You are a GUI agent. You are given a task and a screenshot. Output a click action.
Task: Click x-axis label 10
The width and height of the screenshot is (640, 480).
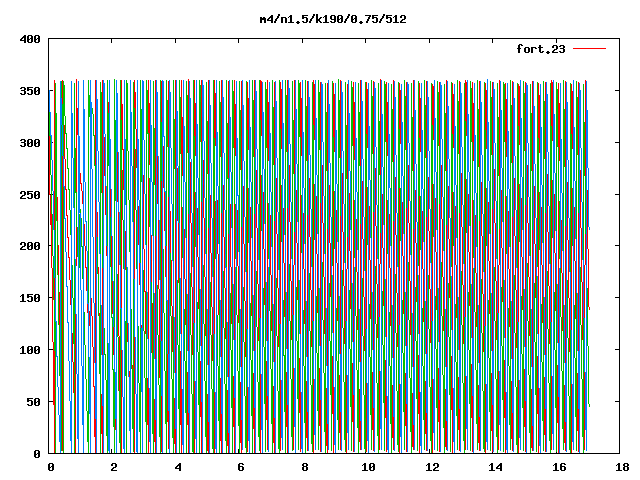[x=368, y=467]
